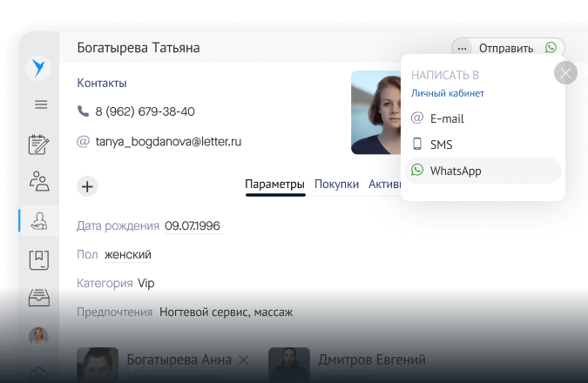Open the calendar notes sidebar icon

click(39, 143)
